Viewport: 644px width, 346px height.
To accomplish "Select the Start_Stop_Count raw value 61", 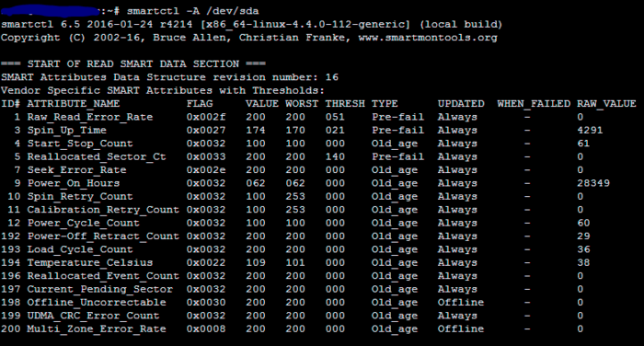I will coord(583,144).
